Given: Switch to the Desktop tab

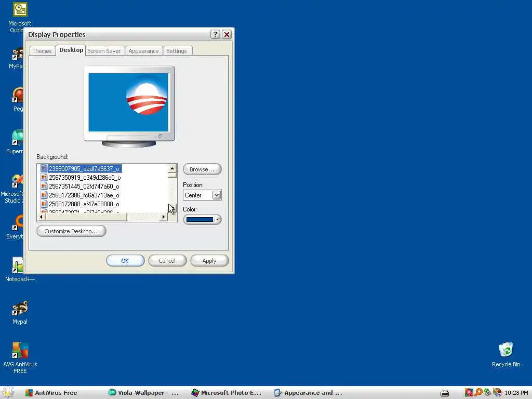Looking at the screenshot, I should (x=71, y=50).
